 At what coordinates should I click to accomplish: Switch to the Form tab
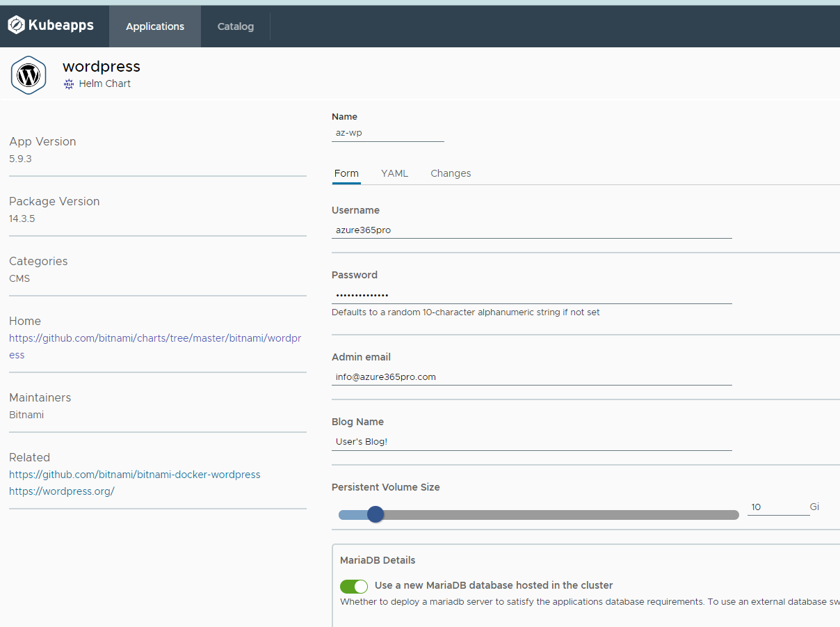click(346, 173)
